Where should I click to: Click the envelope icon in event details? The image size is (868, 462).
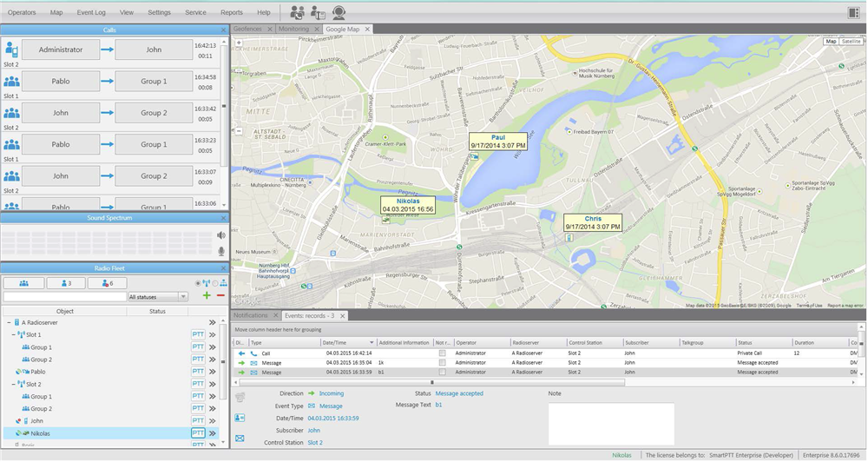[240, 439]
